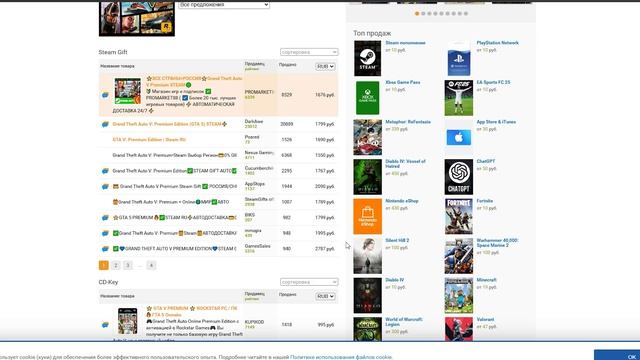
Task: Open the cookie policy link in the banner
Action: [341, 357]
